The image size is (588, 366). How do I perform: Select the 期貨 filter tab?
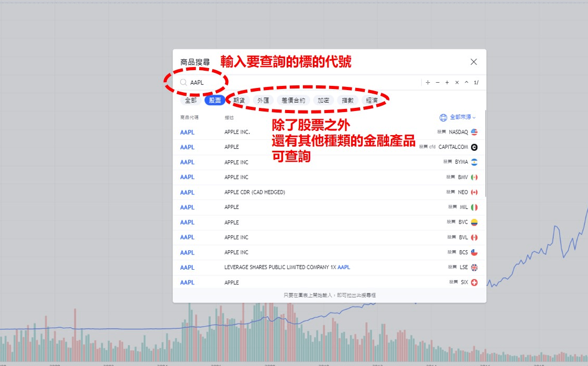pos(239,101)
